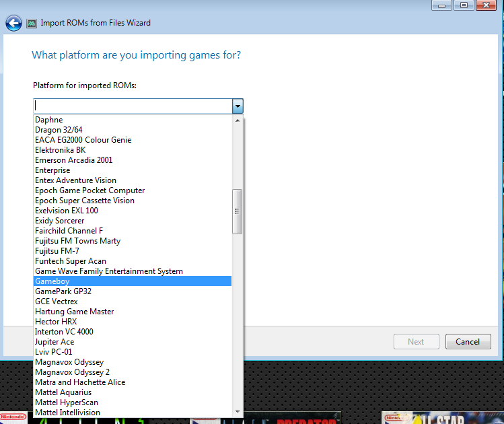The height and width of the screenshot is (424, 504).
Task: Open the platform combo box dropdown arrow
Action: click(238, 106)
